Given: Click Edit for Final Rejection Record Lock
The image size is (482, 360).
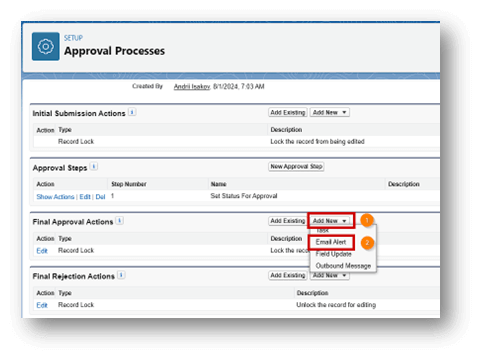Looking at the screenshot, I should 42,305.
